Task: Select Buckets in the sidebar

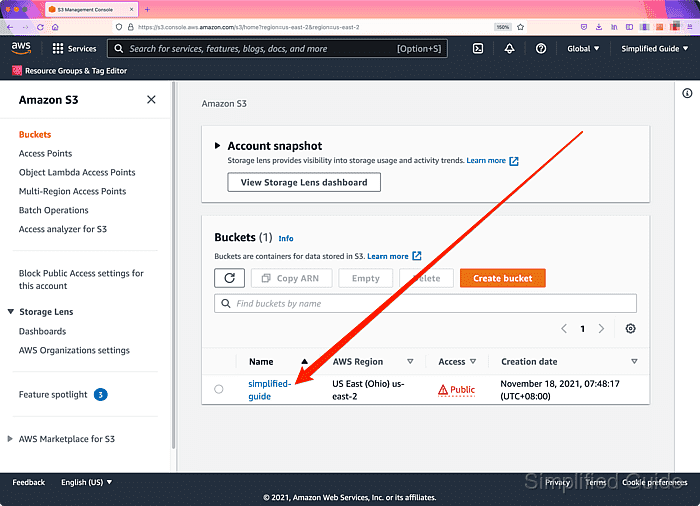Action: [x=35, y=134]
